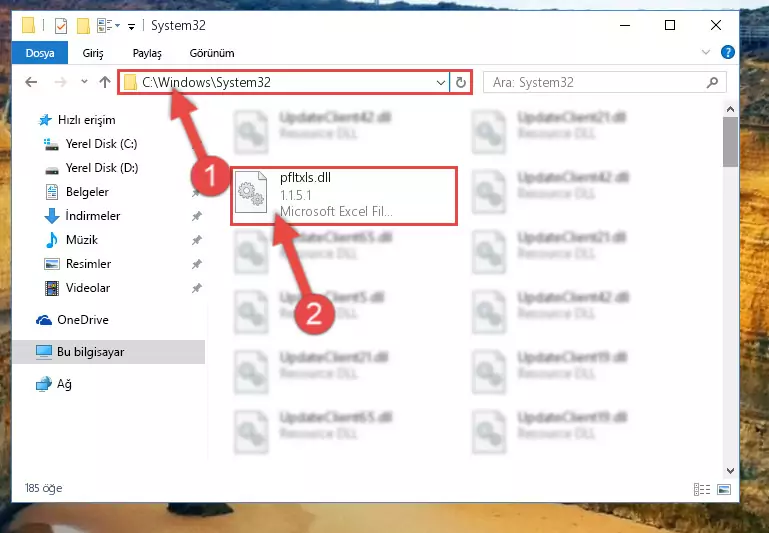Refresh the System32 folder view
The image size is (769, 533).
[461, 82]
